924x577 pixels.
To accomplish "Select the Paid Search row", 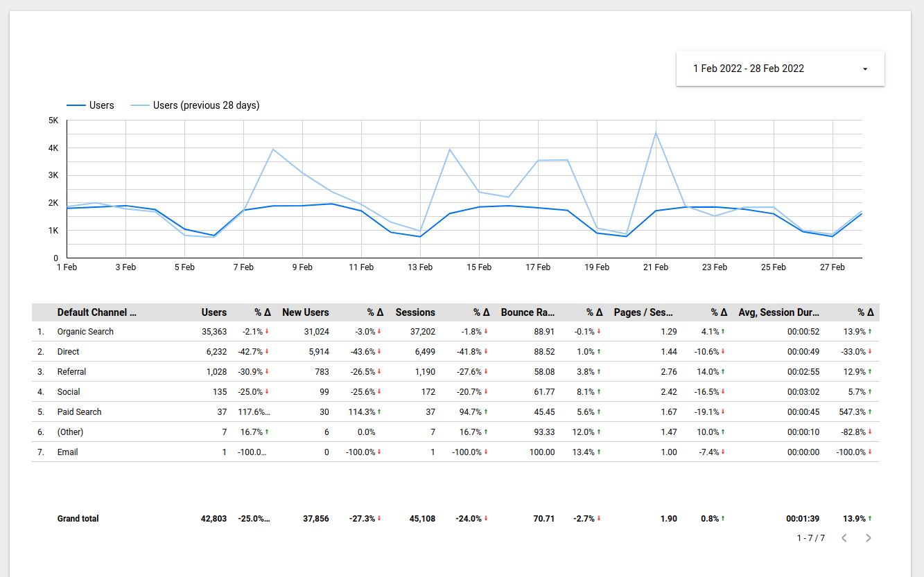I will (x=80, y=412).
